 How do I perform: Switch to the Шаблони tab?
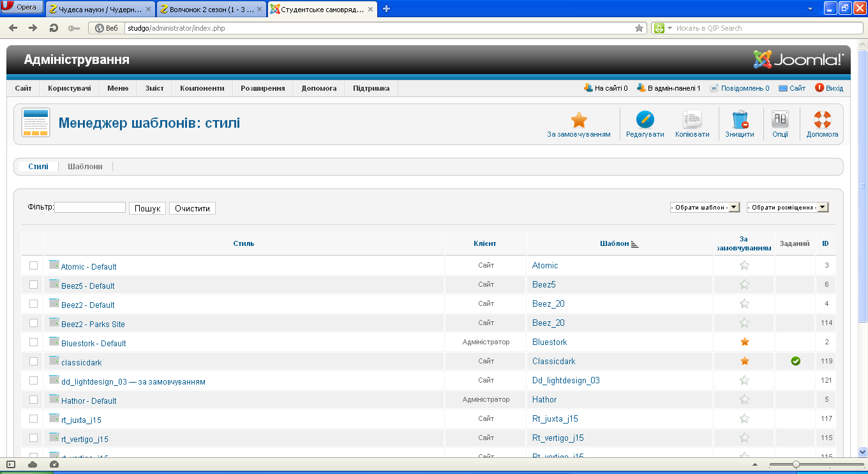(x=85, y=166)
